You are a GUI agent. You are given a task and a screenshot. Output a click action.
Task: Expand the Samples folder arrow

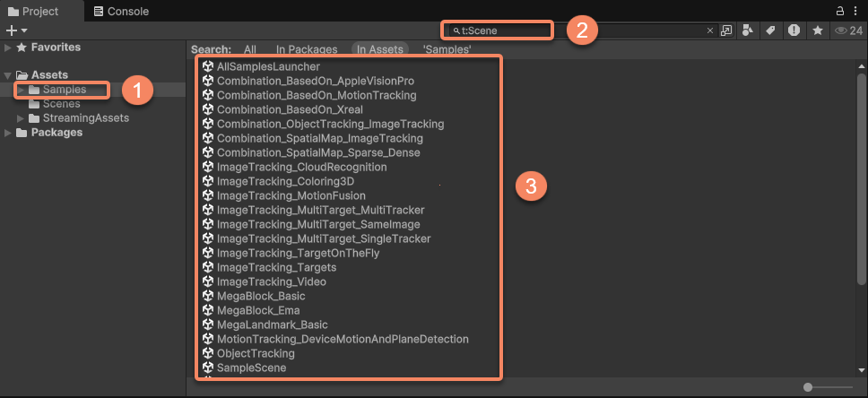click(x=22, y=90)
